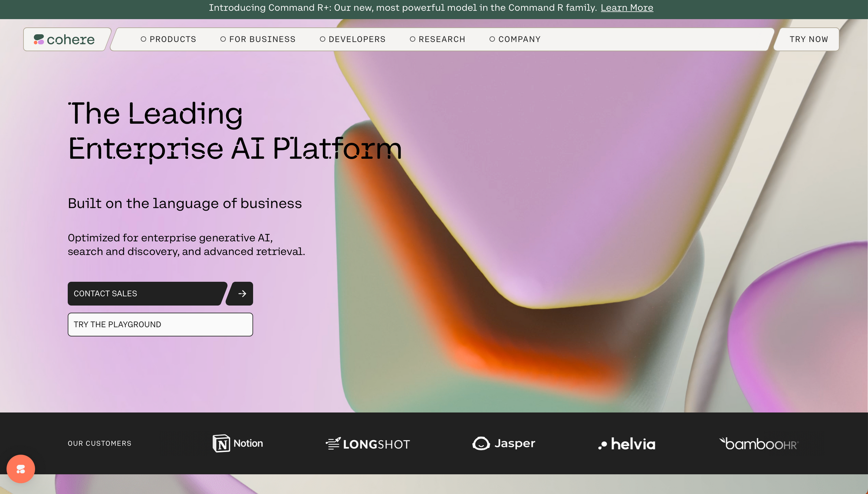Expand the PRODUCTS navigation dropdown
The image size is (868, 494).
coord(172,39)
